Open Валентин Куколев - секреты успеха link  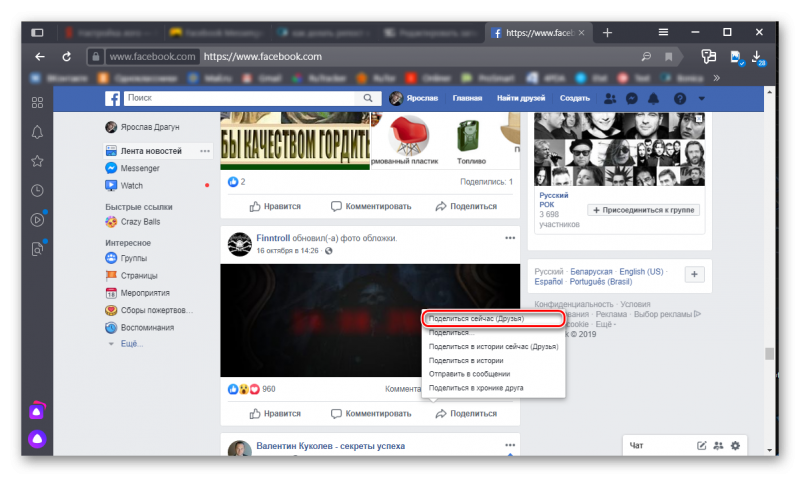[x=331, y=446]
